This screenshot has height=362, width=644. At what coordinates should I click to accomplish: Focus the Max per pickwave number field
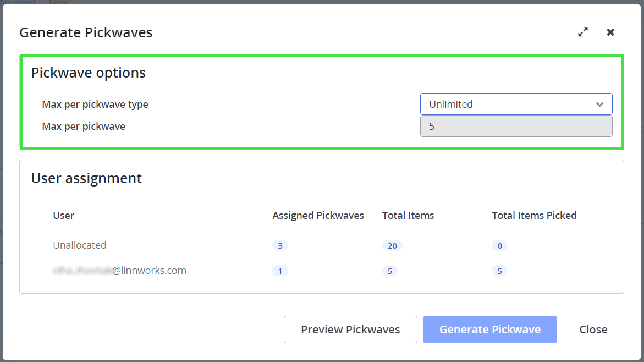point(515,126)
